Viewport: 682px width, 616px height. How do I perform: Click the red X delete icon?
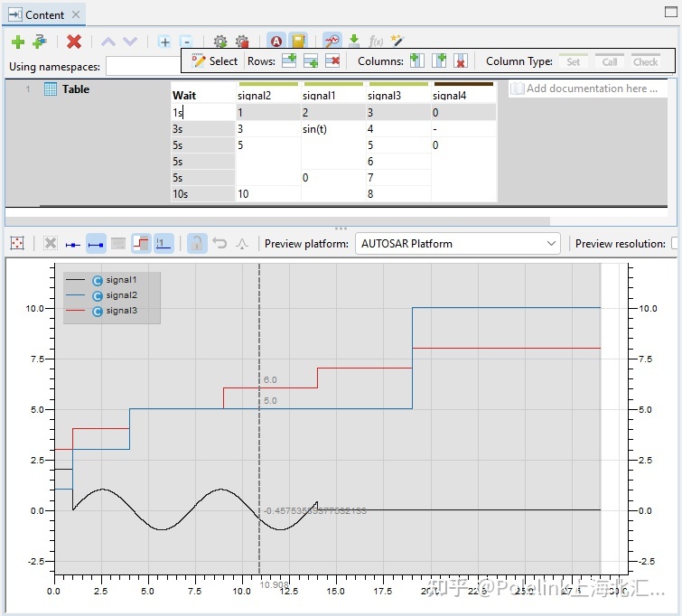pos(74,42)
